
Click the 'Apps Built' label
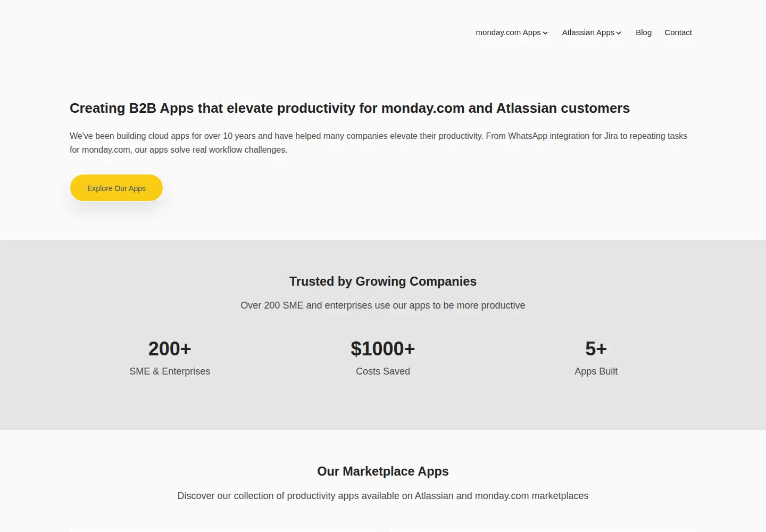click(x=596, y=371)
